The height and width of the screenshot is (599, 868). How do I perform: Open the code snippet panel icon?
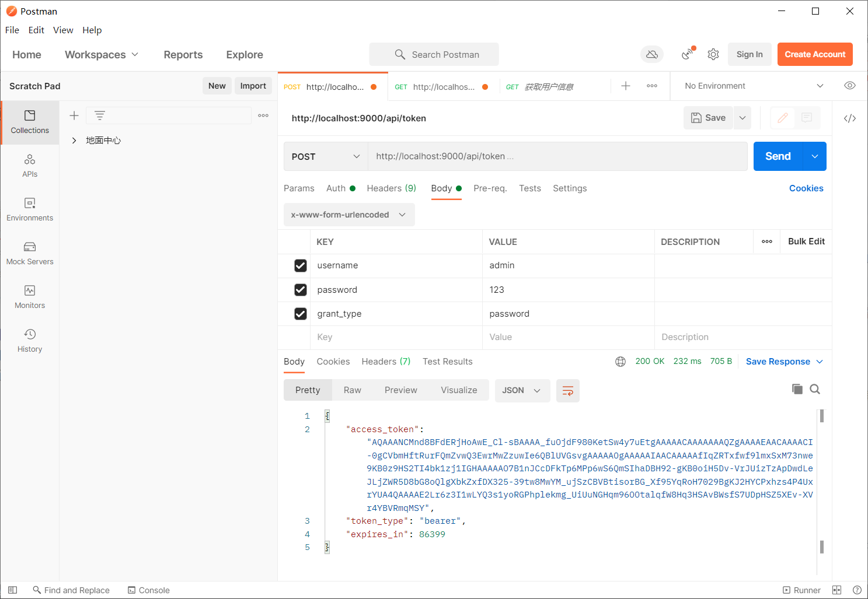pos(850,118)
